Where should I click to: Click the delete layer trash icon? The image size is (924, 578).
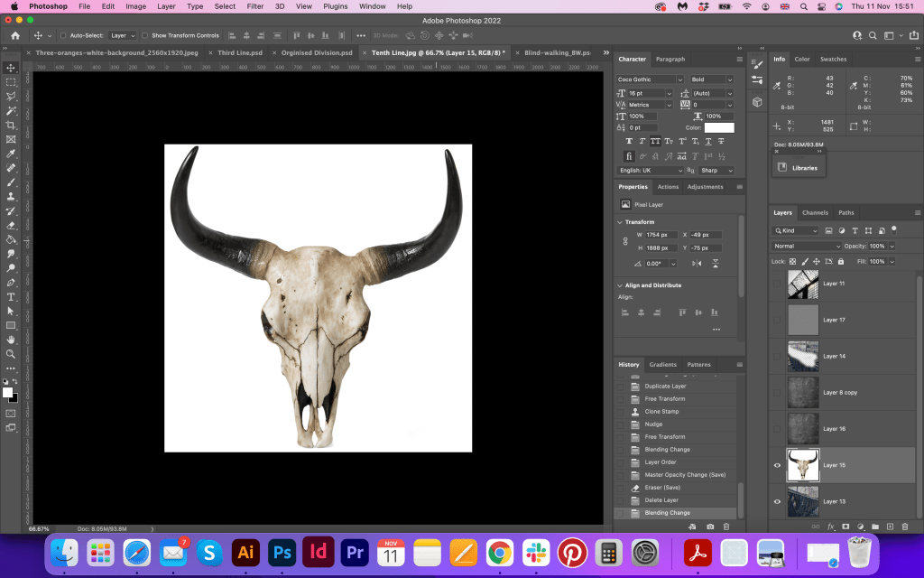pyautogui.click(x=904, y=527)
